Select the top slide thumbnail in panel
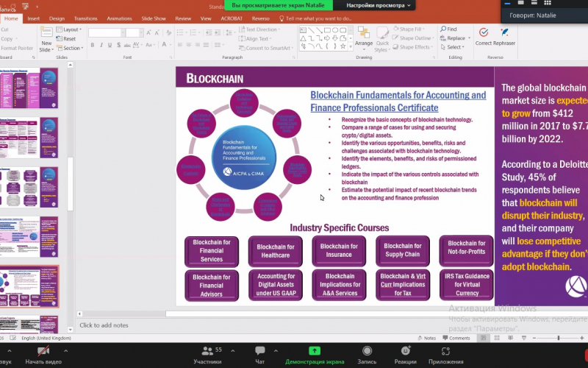 (x=29, y=88)
